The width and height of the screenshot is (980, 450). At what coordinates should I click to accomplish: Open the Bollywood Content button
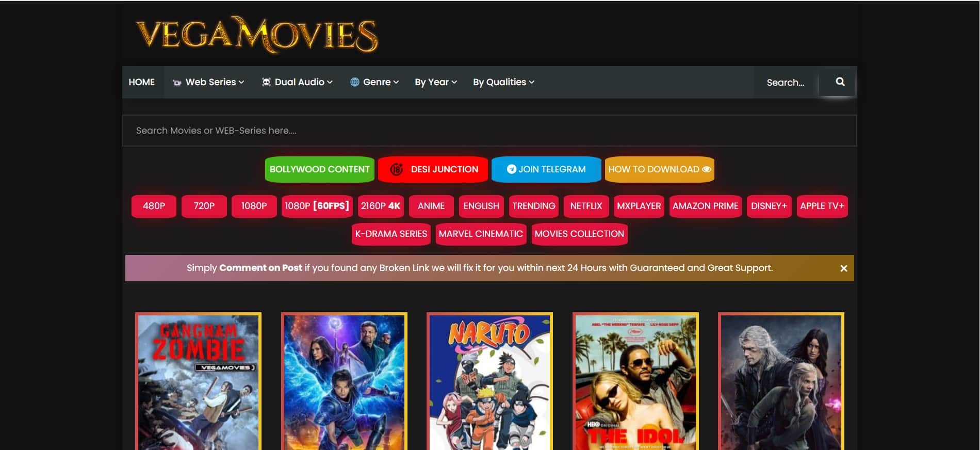pyautogui.click(x=320, y=169)
